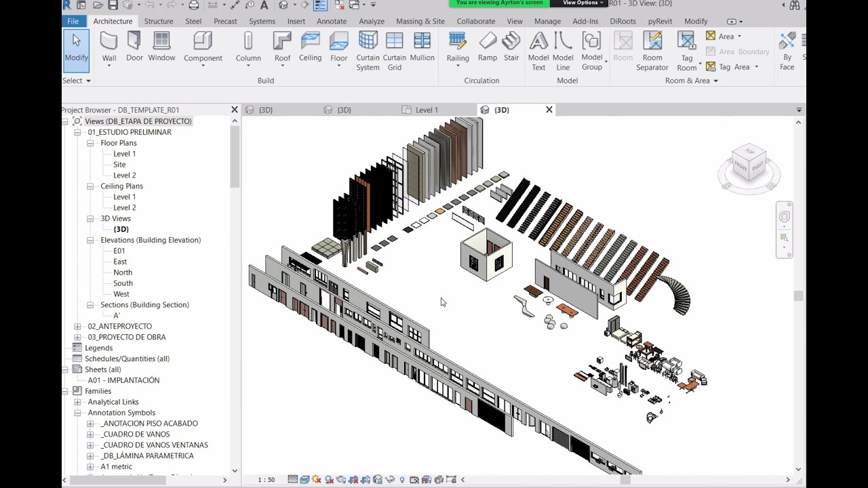Click the Print icon in quick access toolbar
This screenshot has width=868, height=488.
194,5
